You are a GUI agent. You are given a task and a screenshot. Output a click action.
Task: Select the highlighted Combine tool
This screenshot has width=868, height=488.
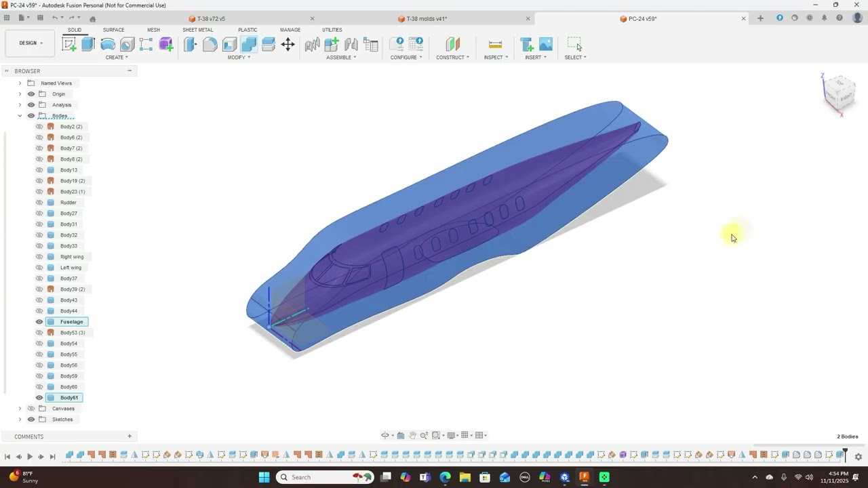click(249, 45)
